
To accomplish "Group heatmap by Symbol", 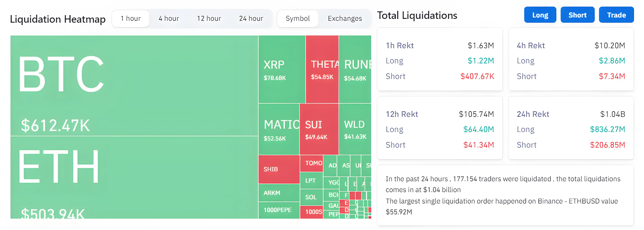I will pyautogui.click(x=297, y=18).
